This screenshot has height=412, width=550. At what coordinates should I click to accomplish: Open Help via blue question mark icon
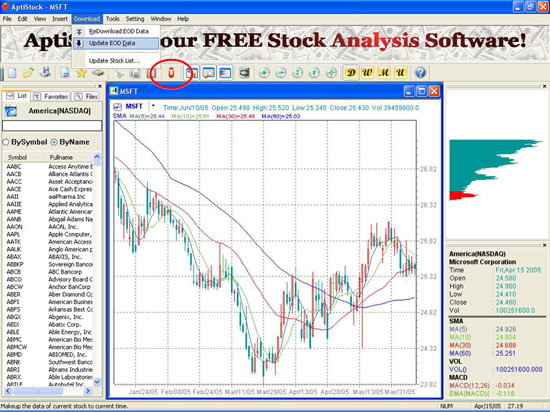(x=420, y=73)
